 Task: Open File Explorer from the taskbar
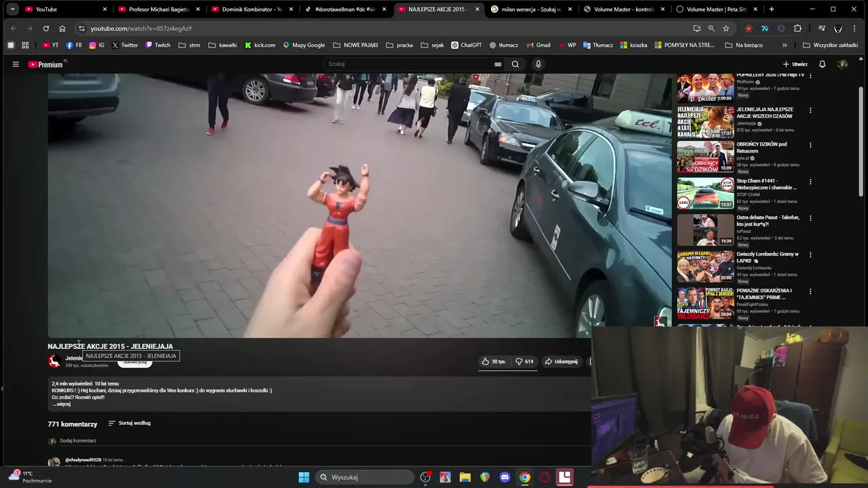(x=465, y=477)
